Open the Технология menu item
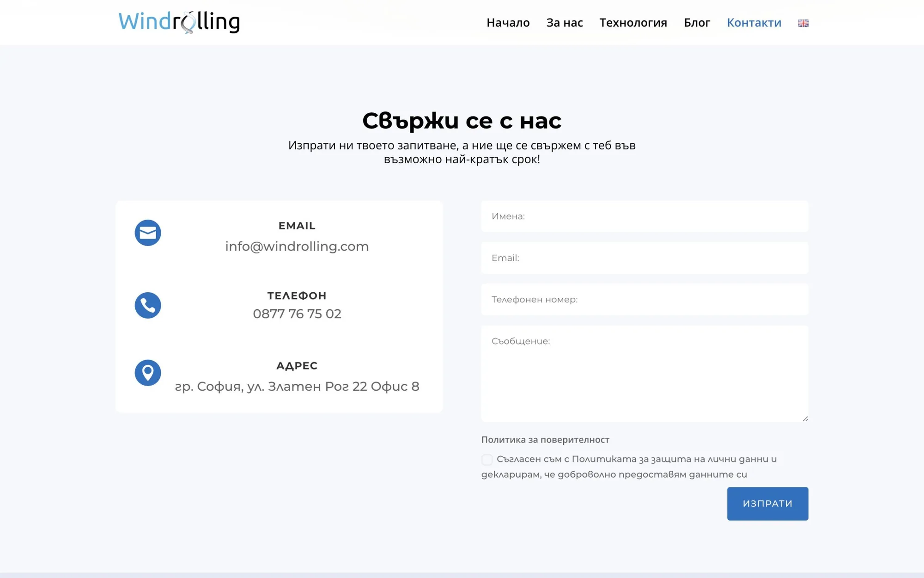Viewport: 924px width, 578px height. click(x=633, y=23)
